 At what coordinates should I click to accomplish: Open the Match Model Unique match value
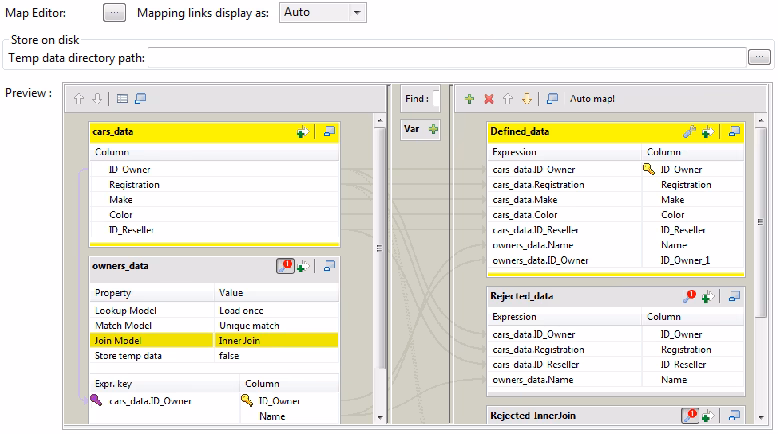276,325
